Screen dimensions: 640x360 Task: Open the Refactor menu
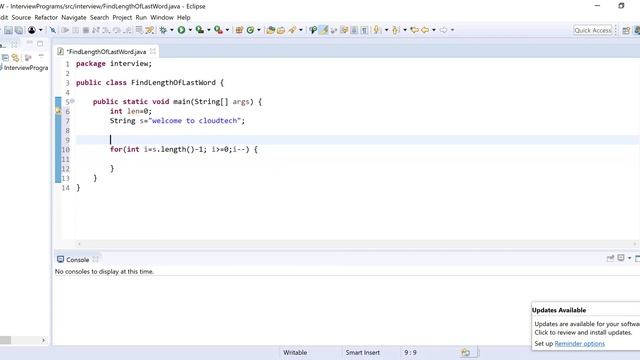point(46,18)
